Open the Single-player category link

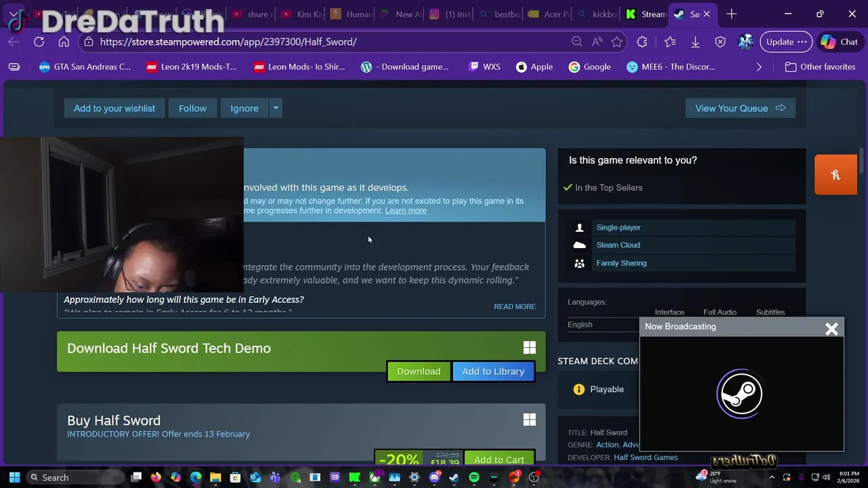pyautogui.click(x=618, y=228)
